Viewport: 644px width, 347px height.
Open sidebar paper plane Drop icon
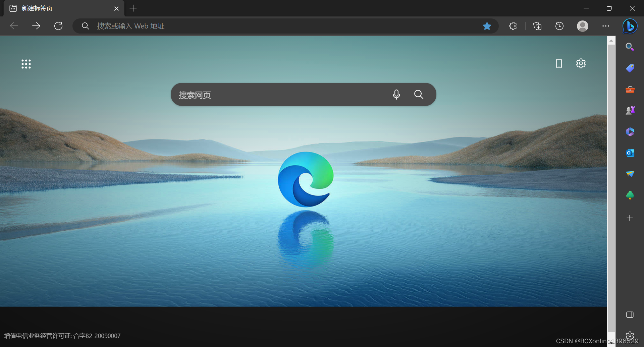[x=630, y=174]
